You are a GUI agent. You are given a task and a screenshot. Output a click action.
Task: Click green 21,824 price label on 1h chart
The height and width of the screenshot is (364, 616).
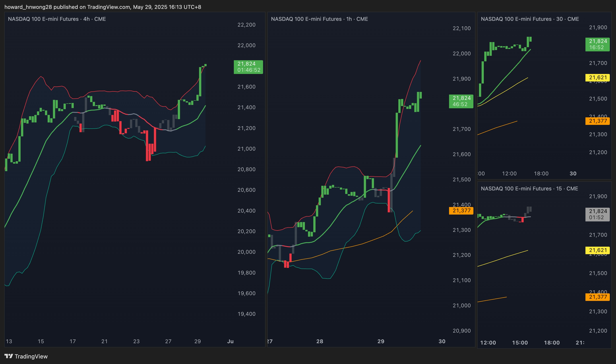[x=461, y=101]
